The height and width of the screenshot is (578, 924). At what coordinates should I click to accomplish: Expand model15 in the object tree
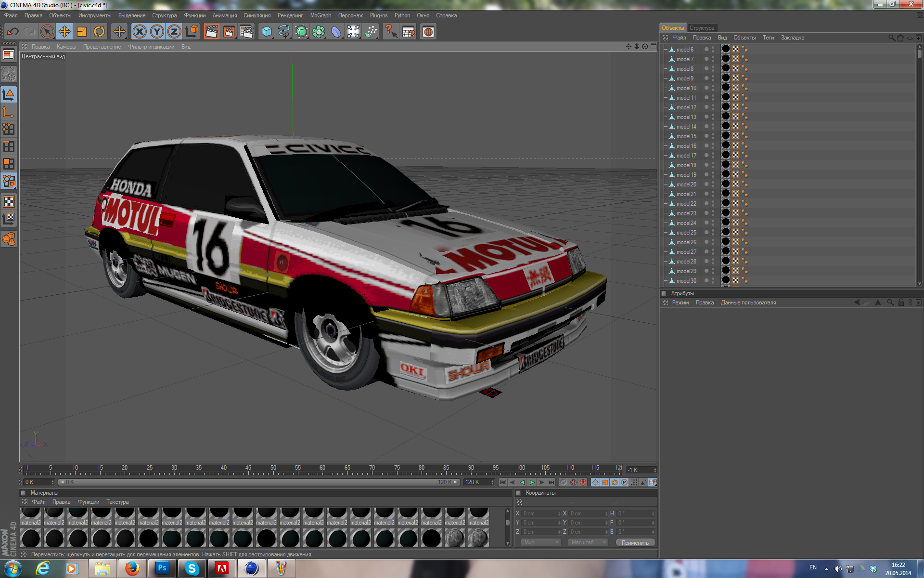pyautogui.click(x=666, y=136)
